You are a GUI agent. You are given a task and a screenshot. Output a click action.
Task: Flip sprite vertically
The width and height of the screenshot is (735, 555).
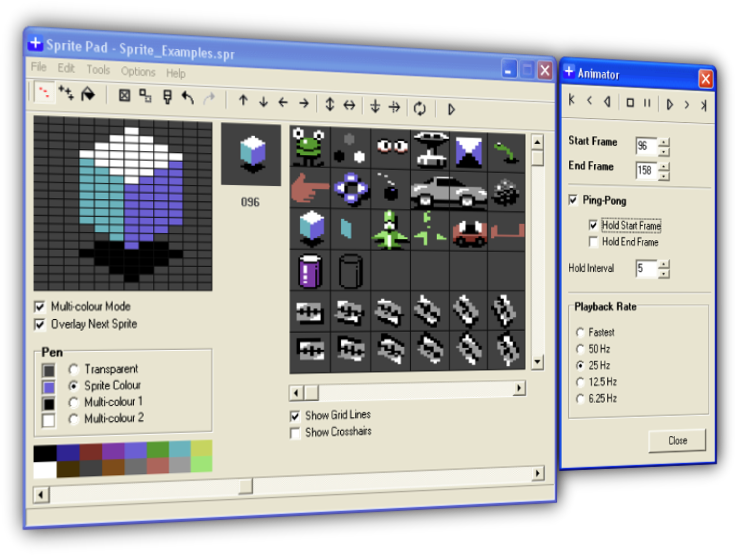click(x=330, y=104)
